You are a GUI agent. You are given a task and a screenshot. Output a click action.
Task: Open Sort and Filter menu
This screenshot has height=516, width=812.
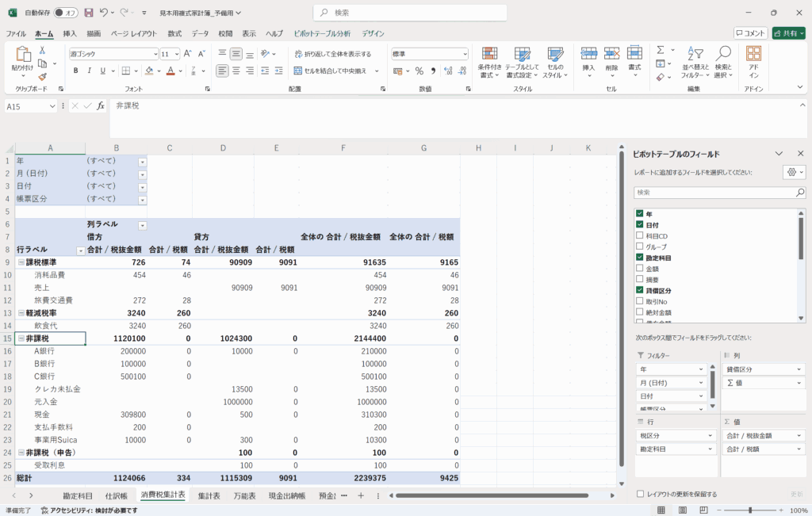click(x=695, y=62)
